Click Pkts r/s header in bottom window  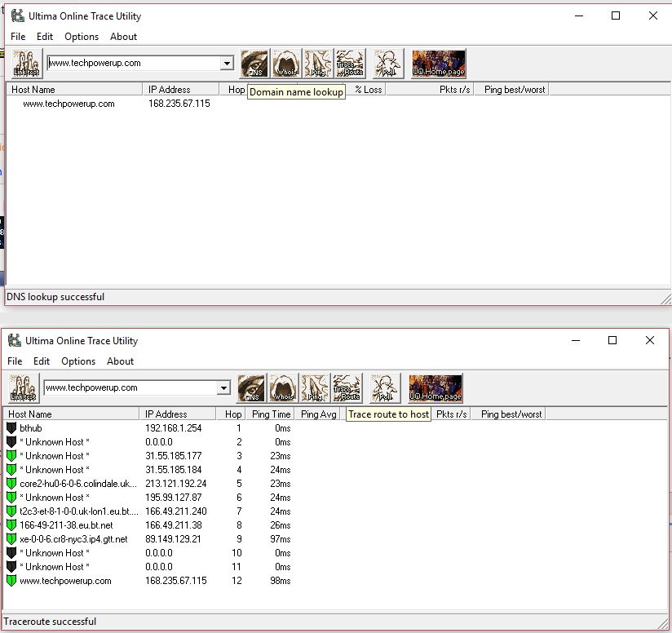451,414
